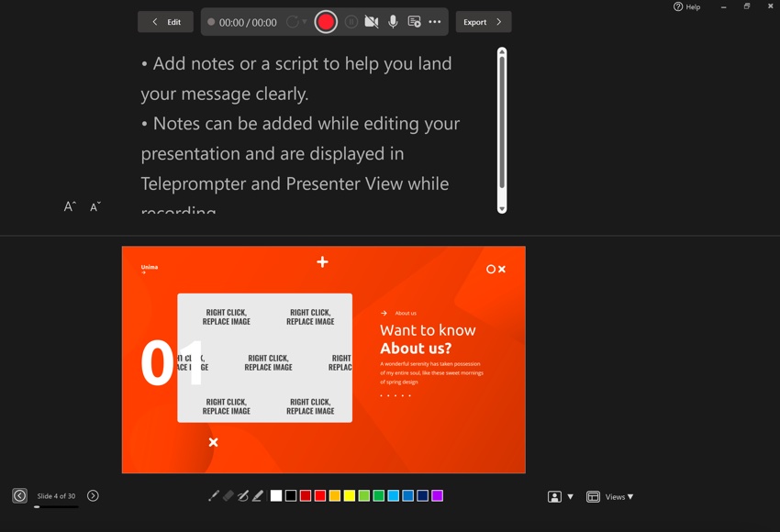The height and width of the screenshot is (532, 780).
Task: Restore down the window
Action: (x=747, y=6)
